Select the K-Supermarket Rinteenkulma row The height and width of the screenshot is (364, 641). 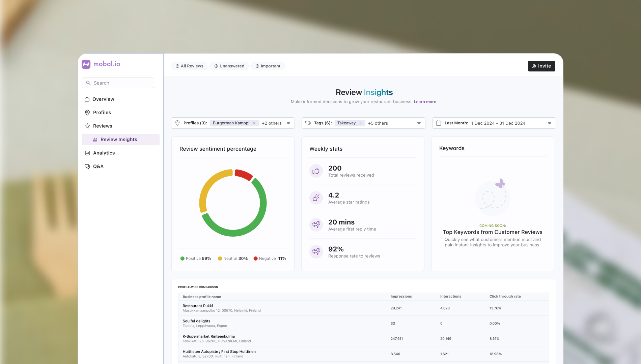(364, 338)
